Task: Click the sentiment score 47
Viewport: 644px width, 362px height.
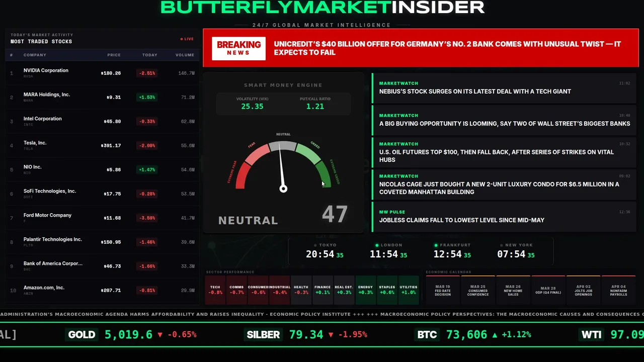Action: [335, 214]
